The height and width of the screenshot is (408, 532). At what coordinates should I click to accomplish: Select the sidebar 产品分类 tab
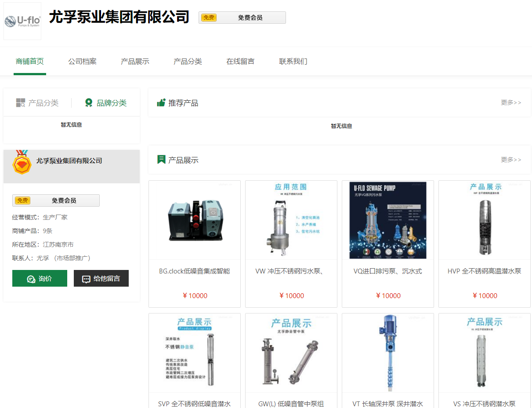click(x=37, y=103)
